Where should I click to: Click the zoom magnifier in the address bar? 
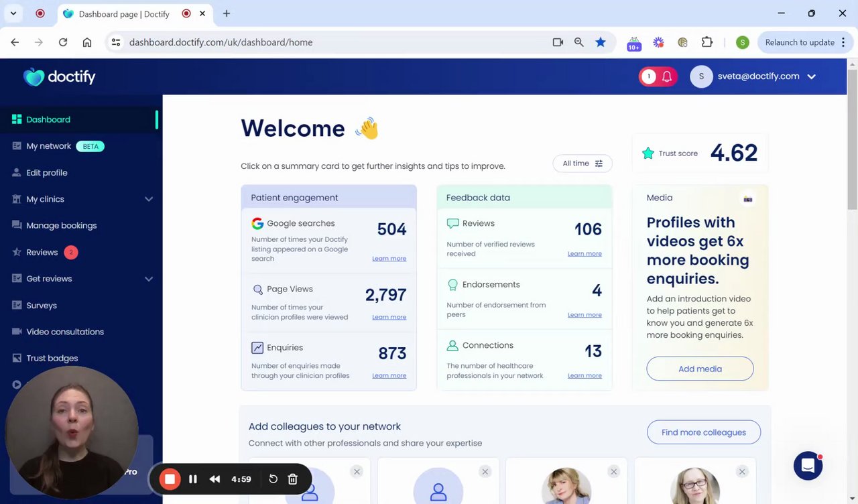(x=579, y=42)
